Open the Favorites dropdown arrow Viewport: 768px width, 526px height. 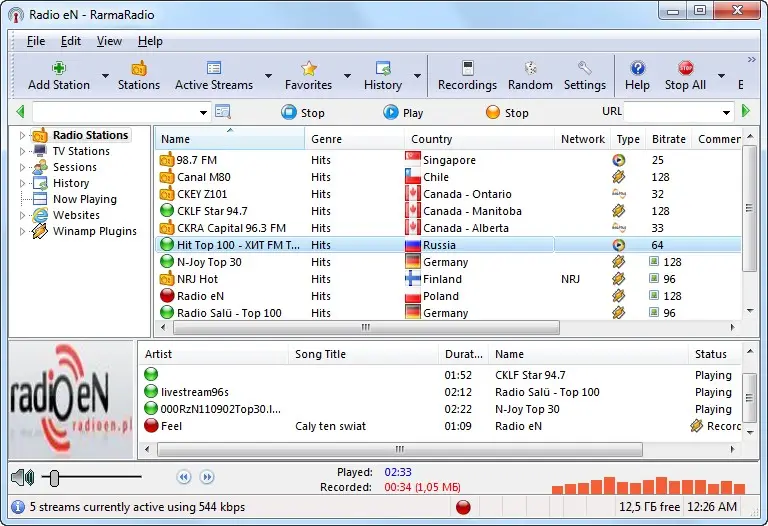tap(347, 76)
